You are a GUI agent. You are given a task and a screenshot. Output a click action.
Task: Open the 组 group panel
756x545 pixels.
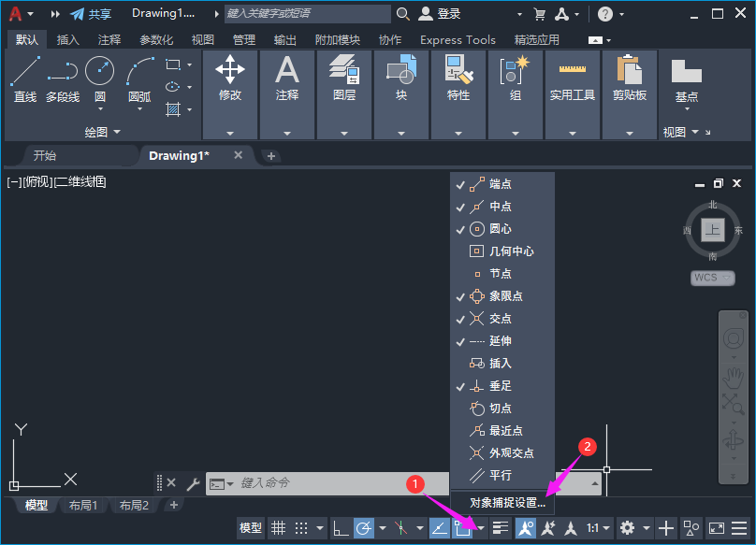click(x=516, y=94)
